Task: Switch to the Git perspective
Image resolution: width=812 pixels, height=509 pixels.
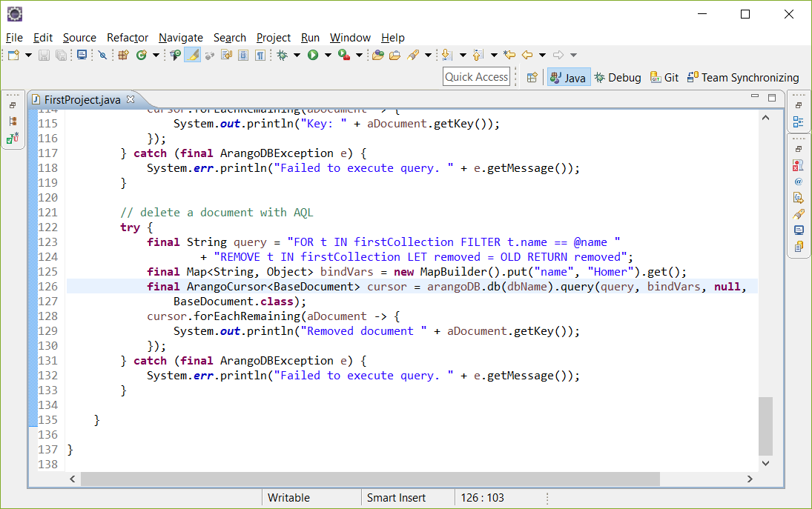Action: [664, 77]
